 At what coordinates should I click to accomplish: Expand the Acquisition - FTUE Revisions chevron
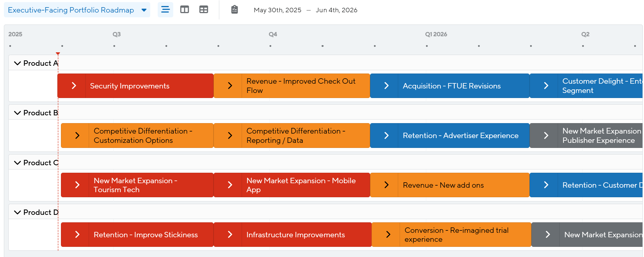coord(386,86)
